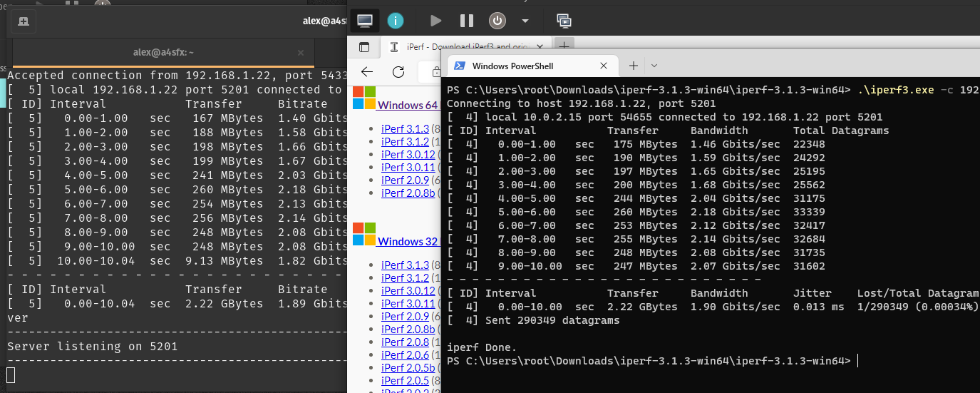Click iPerf 3.1.3 link under Windows 32
The width and height of the screenshot is (980, 393).
point(405,265)
